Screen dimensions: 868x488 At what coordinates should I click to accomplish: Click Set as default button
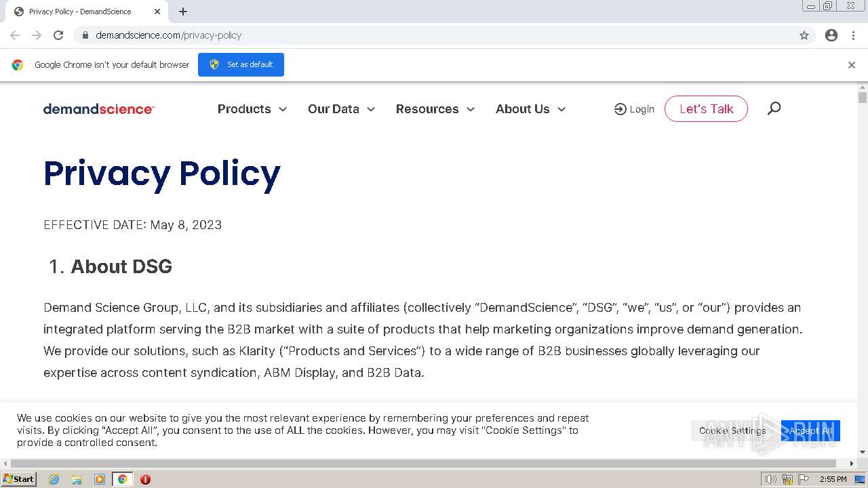[241, 64]
